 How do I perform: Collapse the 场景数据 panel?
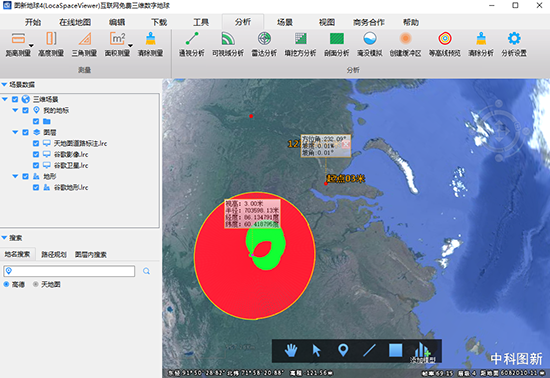coord(4,85)
